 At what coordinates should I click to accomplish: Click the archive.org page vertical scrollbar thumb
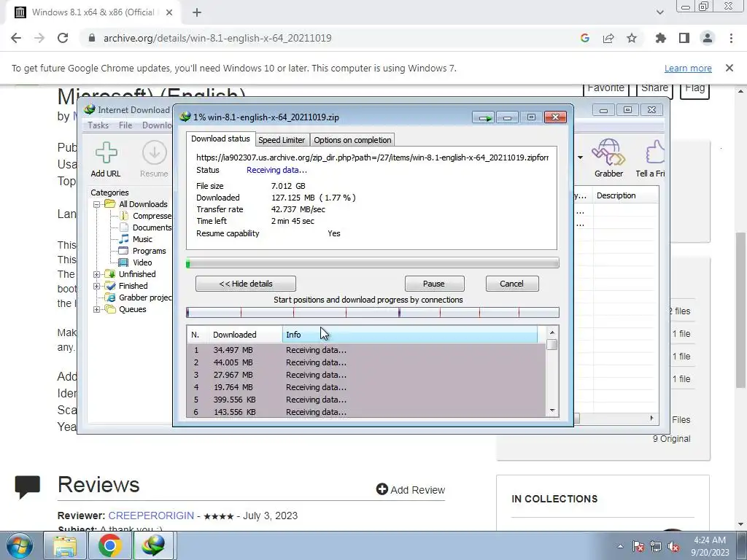(741, 309)
